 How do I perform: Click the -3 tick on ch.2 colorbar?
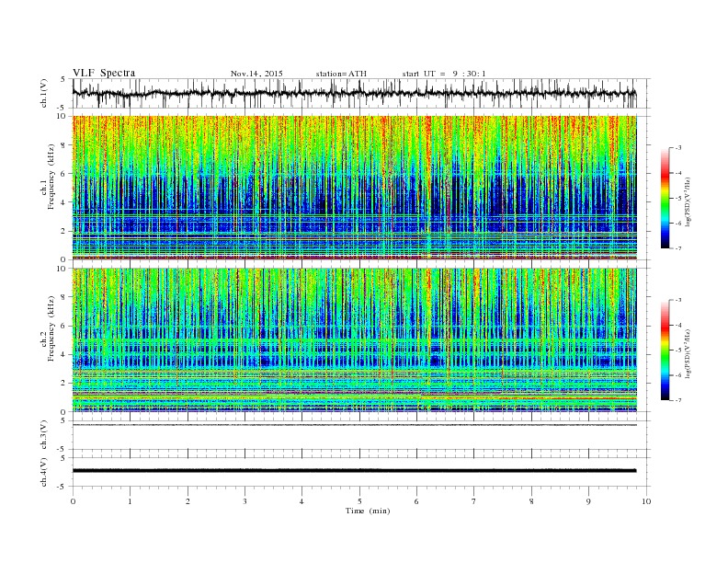678,300
